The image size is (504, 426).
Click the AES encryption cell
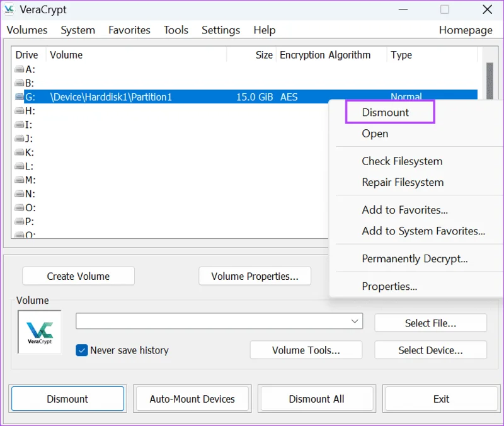point(289,97)
